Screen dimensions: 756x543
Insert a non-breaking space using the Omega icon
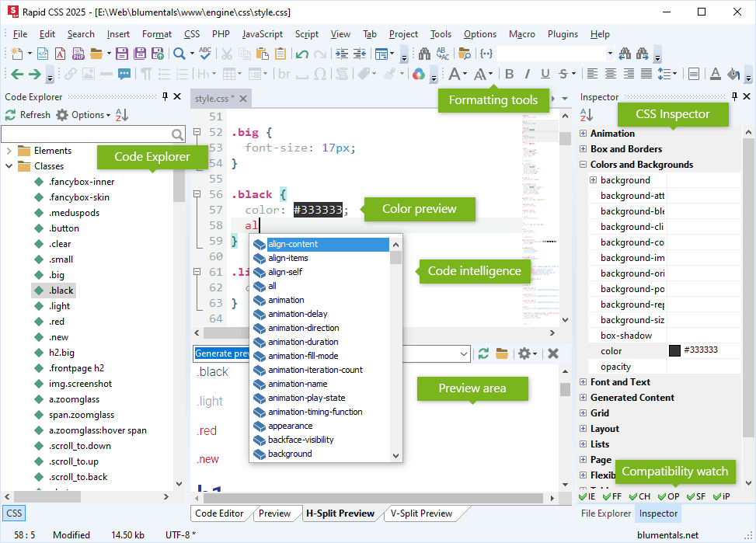click(319, 74)
